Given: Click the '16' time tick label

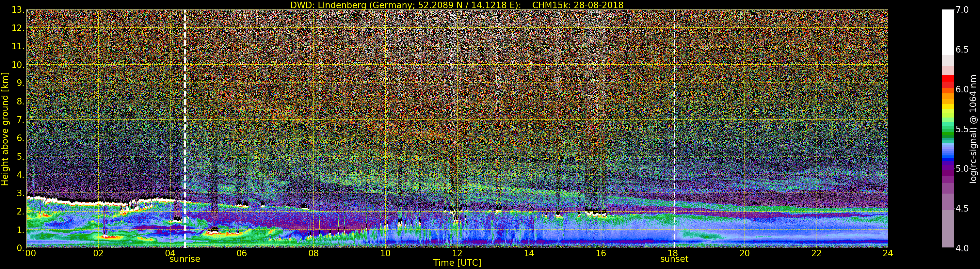Looking at the screenshot, I should pos(601,253).
